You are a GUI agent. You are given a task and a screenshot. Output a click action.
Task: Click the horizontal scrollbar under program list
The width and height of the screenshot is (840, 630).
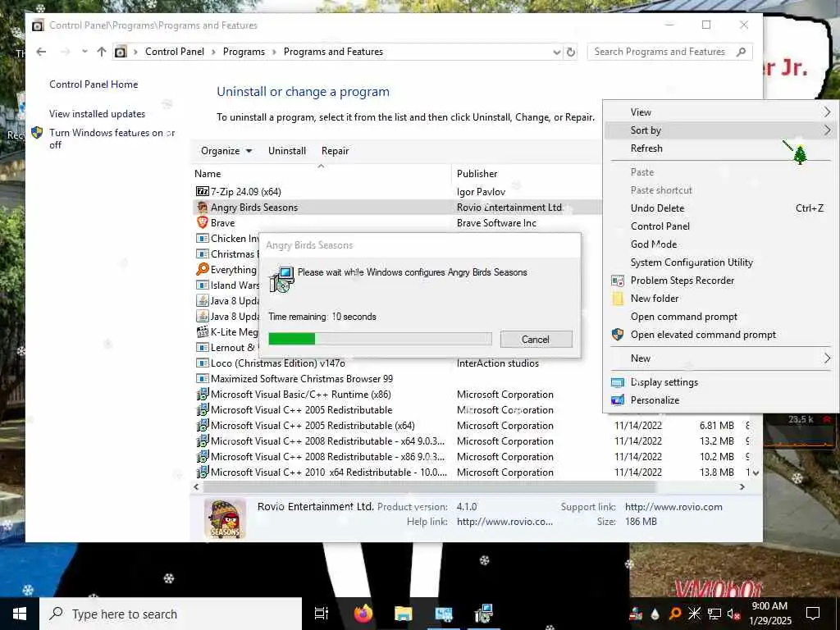(429, 487)
